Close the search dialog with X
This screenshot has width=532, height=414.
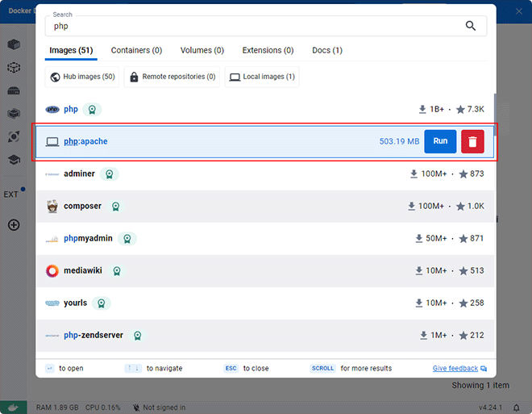click(x=519, y=11)
